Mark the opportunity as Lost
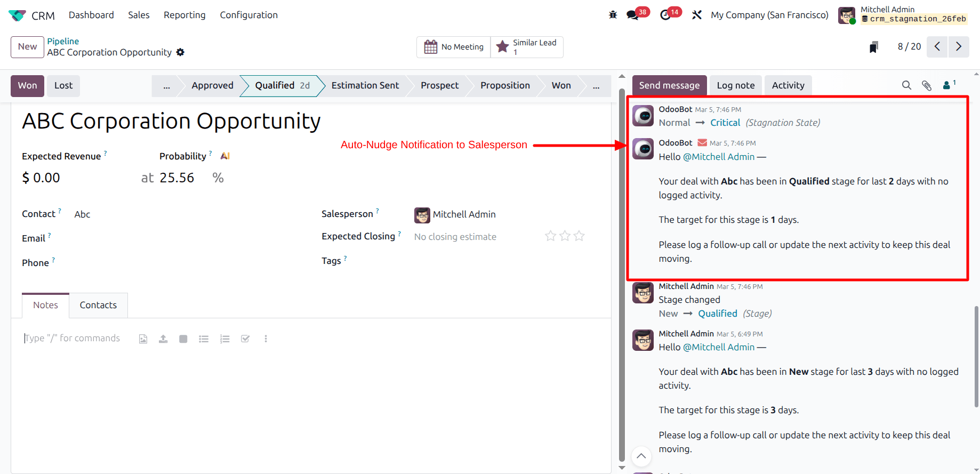Image resolution: width=980 pixels, height=474 pixels. [63, 86]
